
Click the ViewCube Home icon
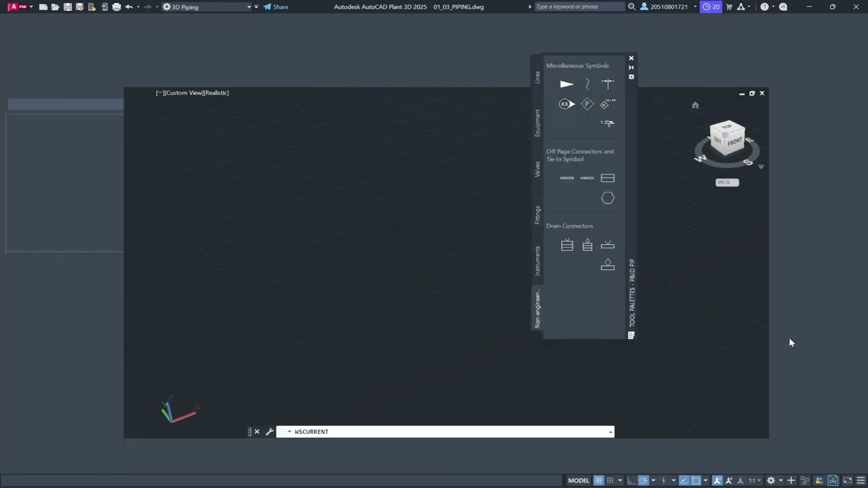695,105
